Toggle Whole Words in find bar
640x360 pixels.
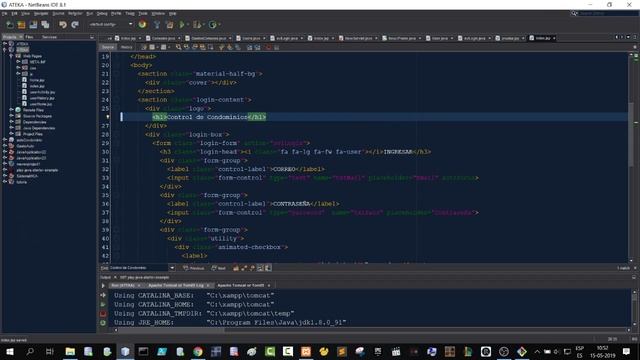coord(244,268)
